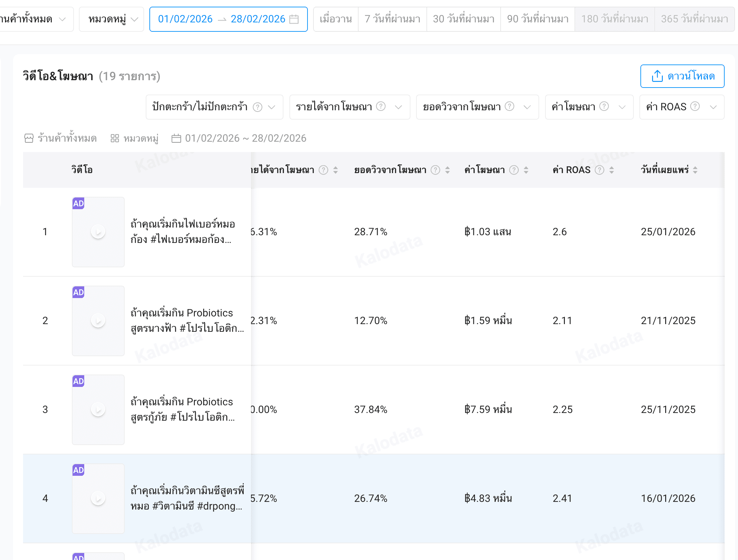738x560 pixels.
Task: Click ROAS value 2.6
Action: 560,232
